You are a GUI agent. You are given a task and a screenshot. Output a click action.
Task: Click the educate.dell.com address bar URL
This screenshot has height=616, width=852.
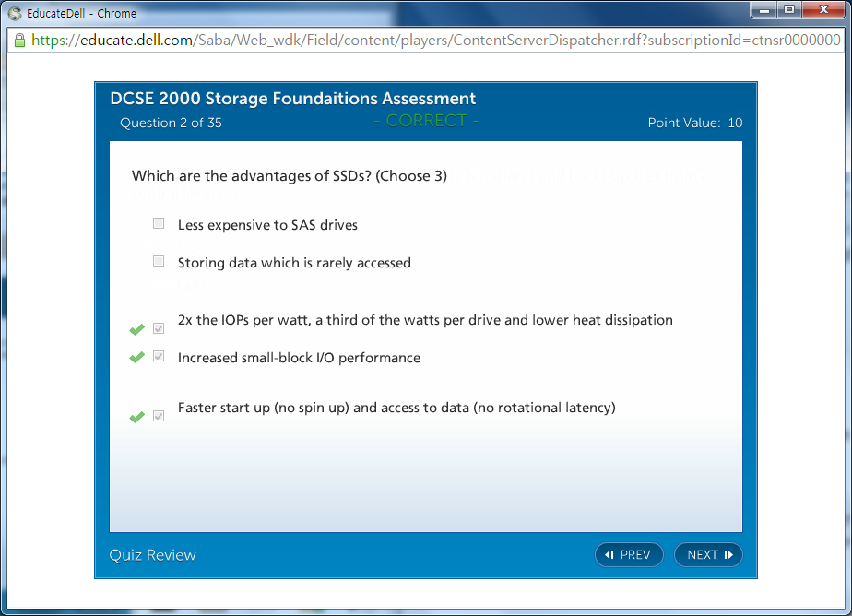coord(433,41)
